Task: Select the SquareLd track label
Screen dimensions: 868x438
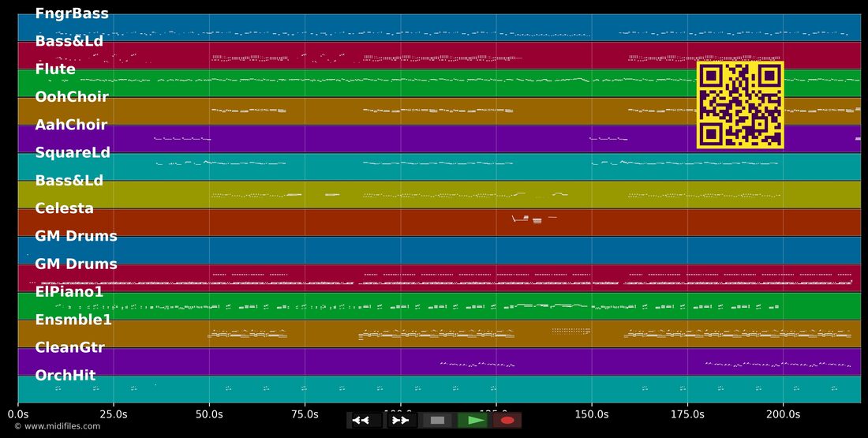Action: pos(73,152)
